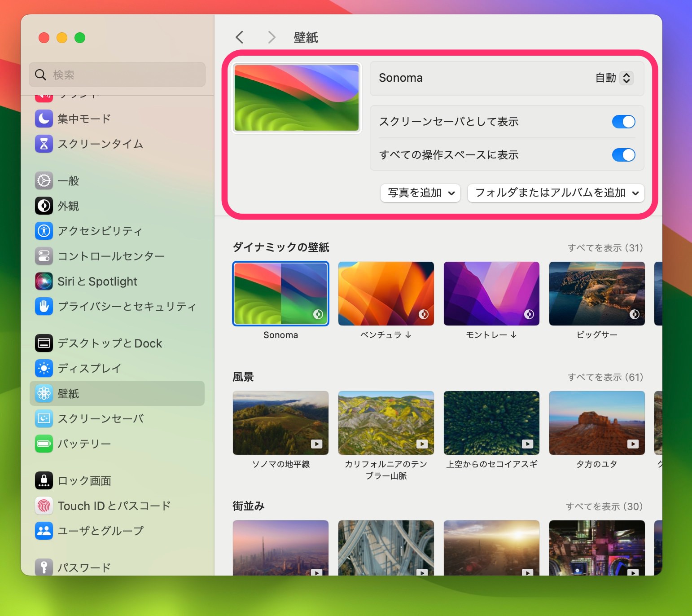Select the neon night city thumbnail
This screenshot has width=692, height=616.
pyautogui.click(x=597, y=548)
